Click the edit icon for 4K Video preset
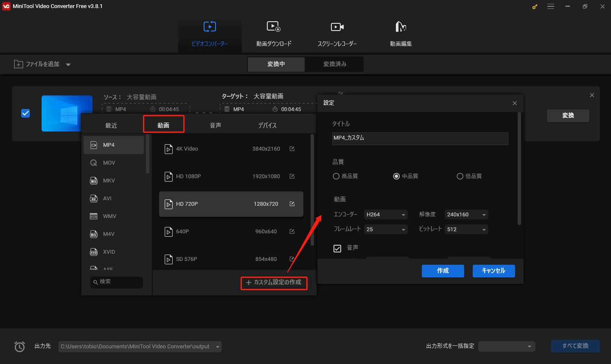This screenshot has width=611, height=364. (x=292, y=149)
